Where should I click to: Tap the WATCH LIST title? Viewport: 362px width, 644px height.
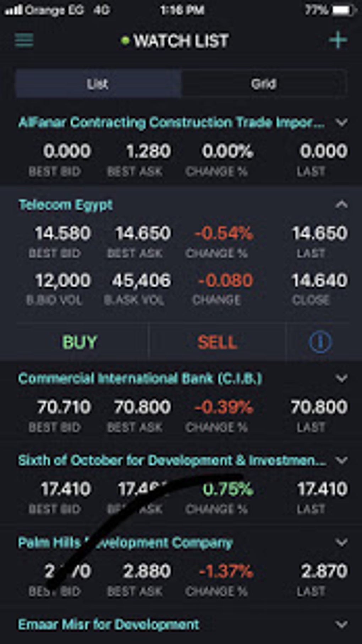(x=181, y=41)
